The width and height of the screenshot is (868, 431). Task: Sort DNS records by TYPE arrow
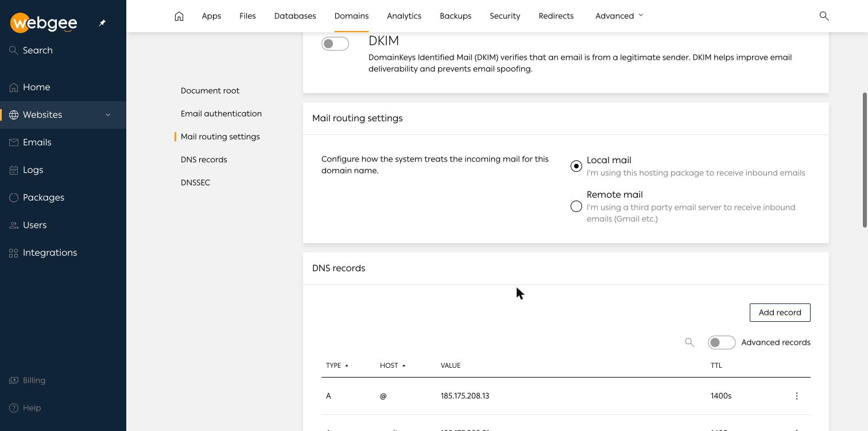tap(347, 365)
